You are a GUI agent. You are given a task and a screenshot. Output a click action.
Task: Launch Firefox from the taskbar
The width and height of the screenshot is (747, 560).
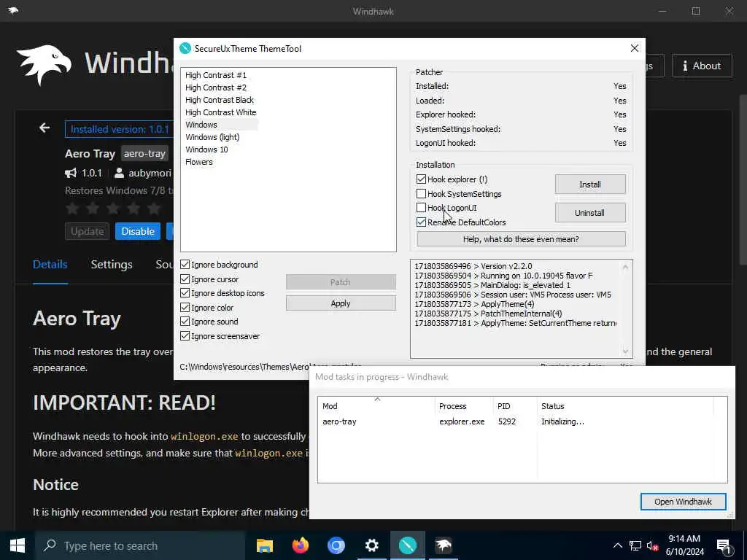(300, 545)
